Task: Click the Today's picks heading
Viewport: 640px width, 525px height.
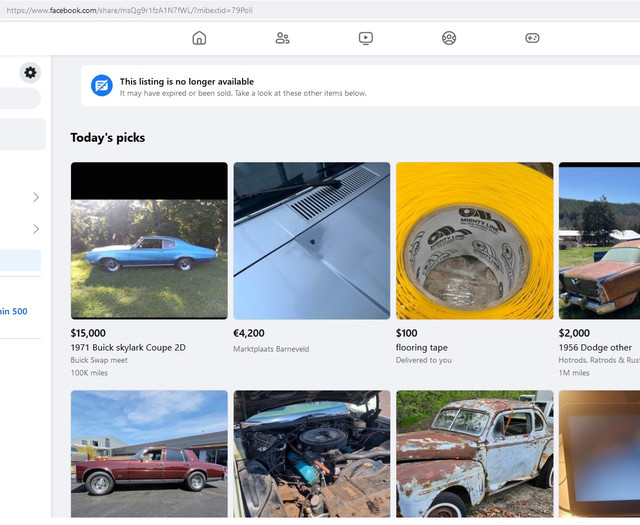Action: pyautogui.click(x=108, y=138)
